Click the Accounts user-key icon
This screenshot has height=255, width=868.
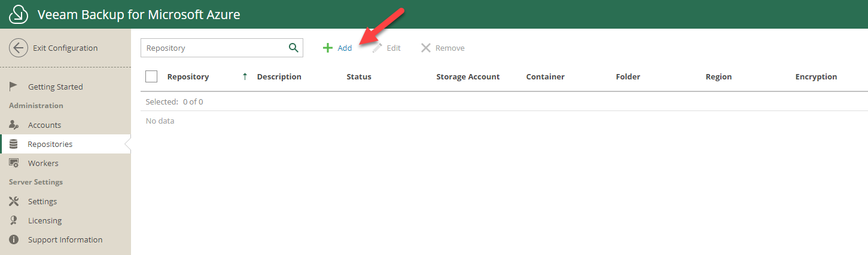14,125
